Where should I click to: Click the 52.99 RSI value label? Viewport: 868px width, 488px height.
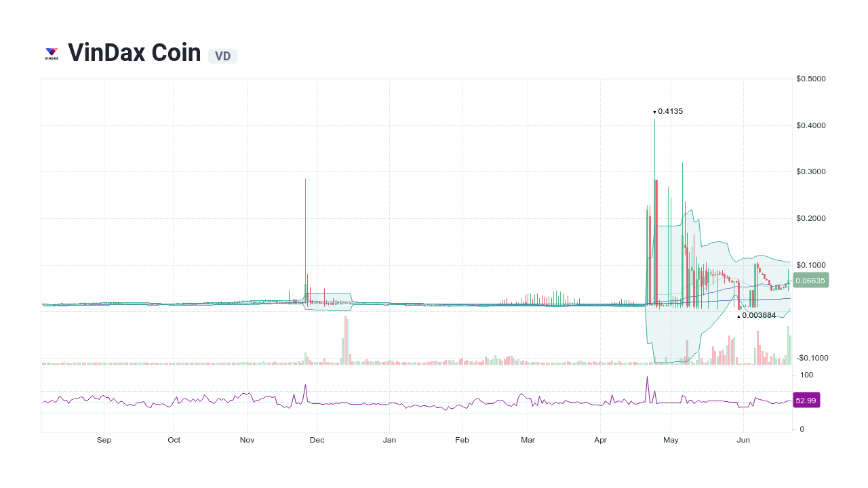coord(806,401)
